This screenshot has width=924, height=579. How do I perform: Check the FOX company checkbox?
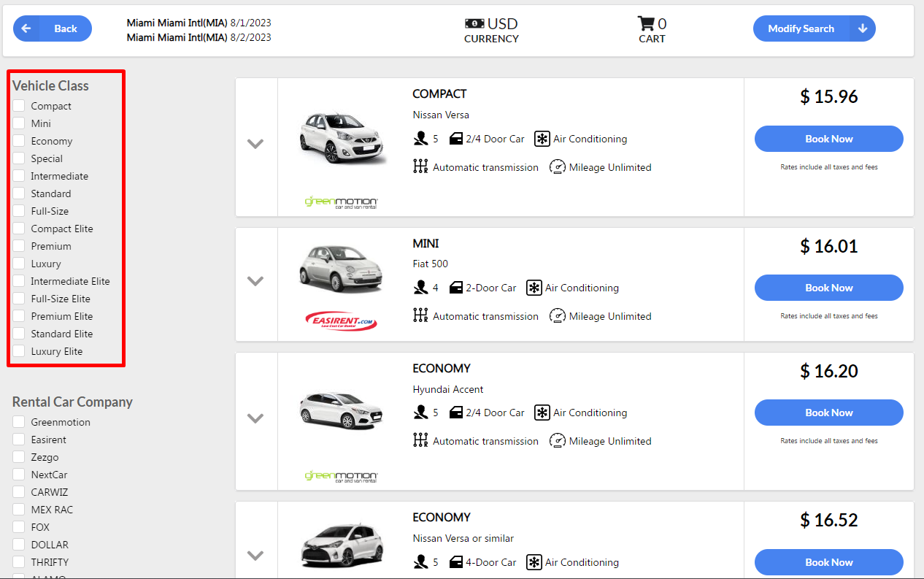19,527
